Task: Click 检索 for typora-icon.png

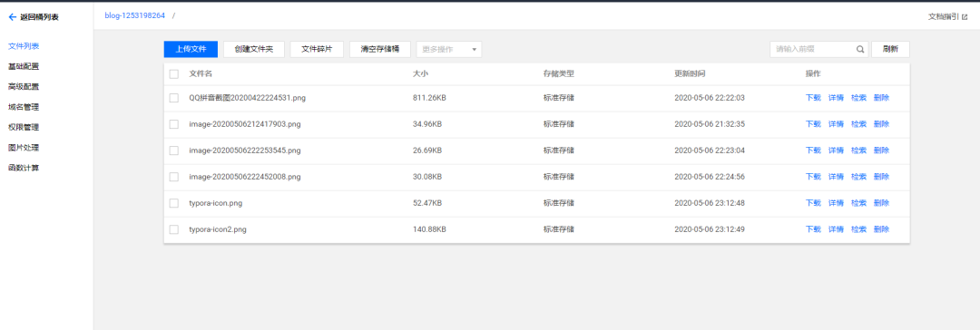Action: pyautogui.click(x=858, y=203)
